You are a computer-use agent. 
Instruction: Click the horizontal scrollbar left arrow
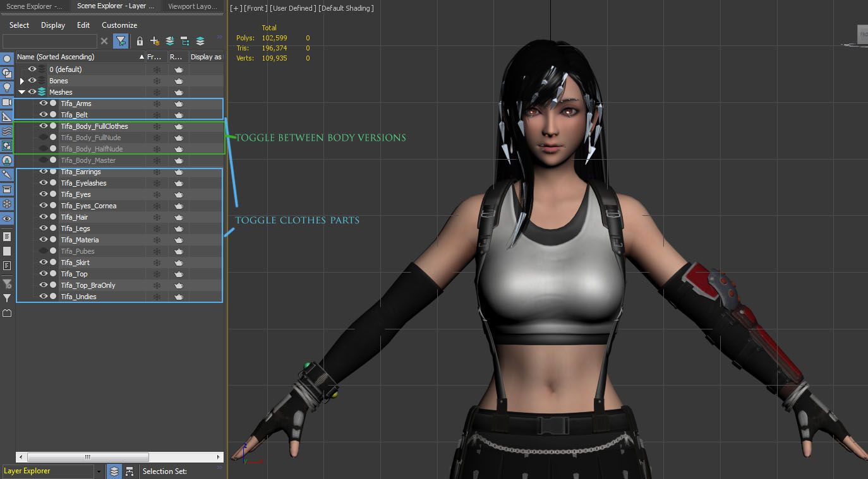coord(21,457)
